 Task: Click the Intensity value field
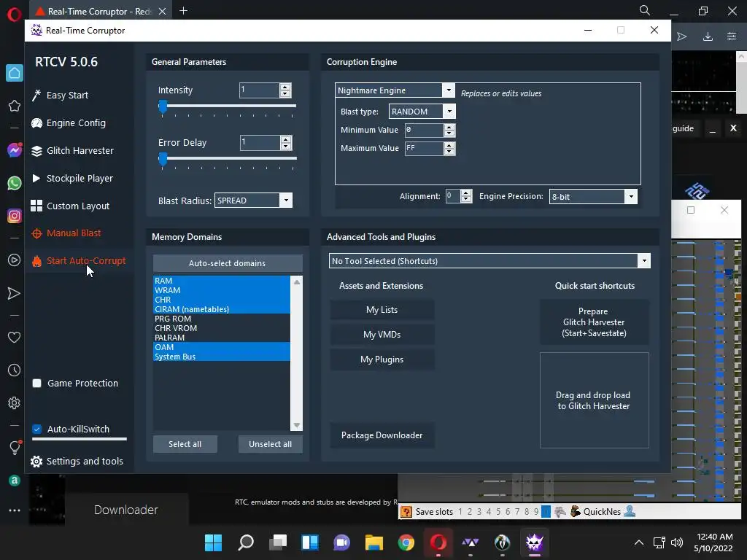259,90
